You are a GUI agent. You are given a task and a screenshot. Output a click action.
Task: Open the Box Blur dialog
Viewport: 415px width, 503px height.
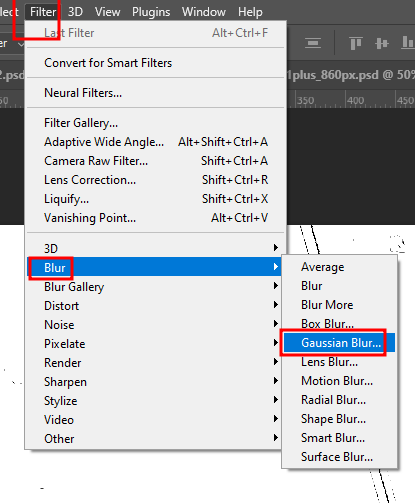[x=339, y=324]
